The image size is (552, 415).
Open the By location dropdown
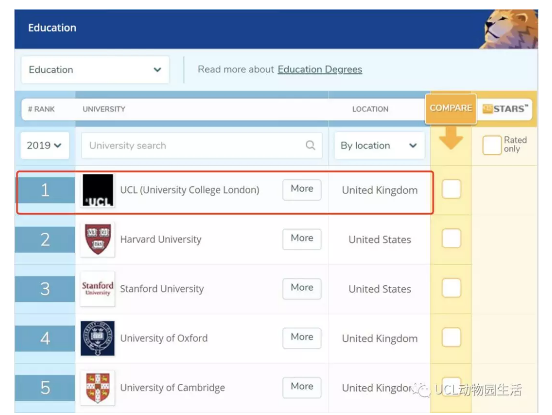(x=379, y=145)
